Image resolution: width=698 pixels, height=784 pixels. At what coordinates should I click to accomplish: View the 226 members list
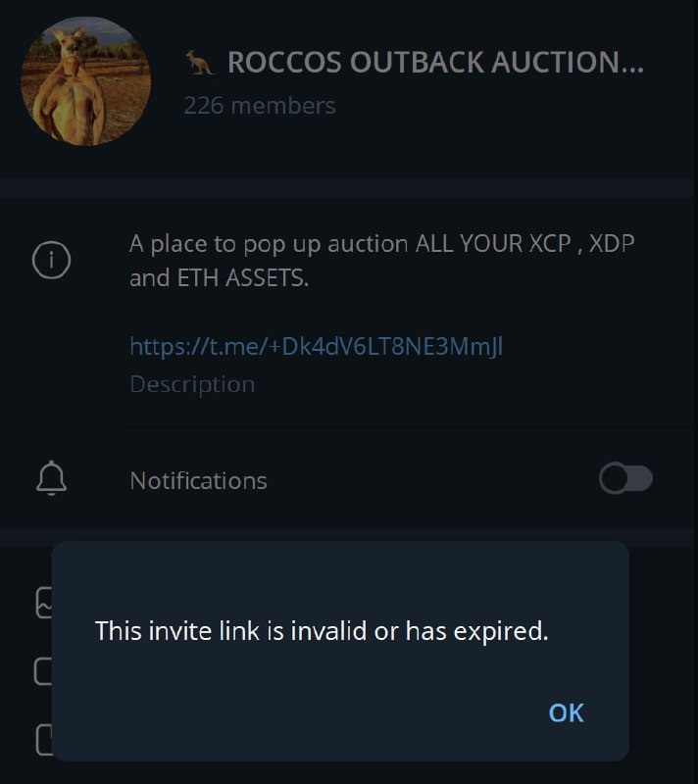(260, 106)
